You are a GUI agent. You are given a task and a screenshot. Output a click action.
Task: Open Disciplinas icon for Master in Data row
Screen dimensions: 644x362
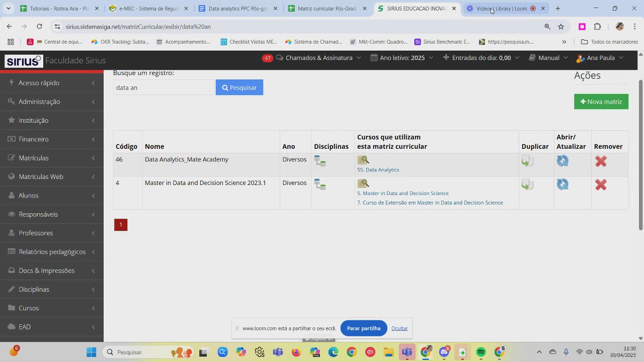[320, 185]
